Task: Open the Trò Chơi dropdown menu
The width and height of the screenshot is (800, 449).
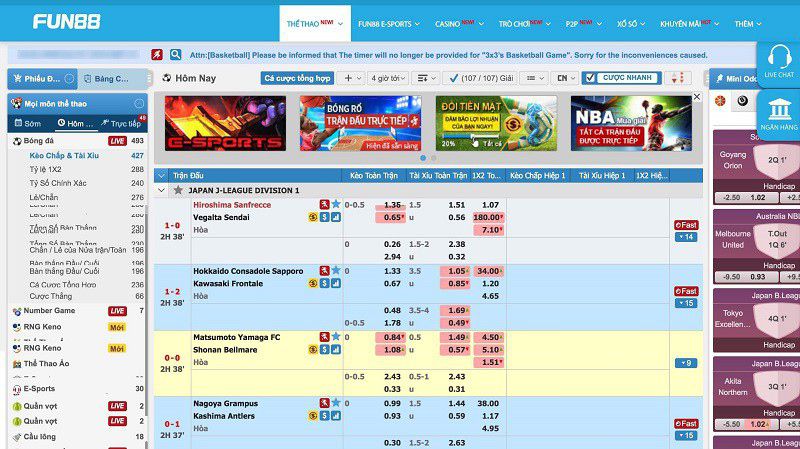Action: [524, 23]
